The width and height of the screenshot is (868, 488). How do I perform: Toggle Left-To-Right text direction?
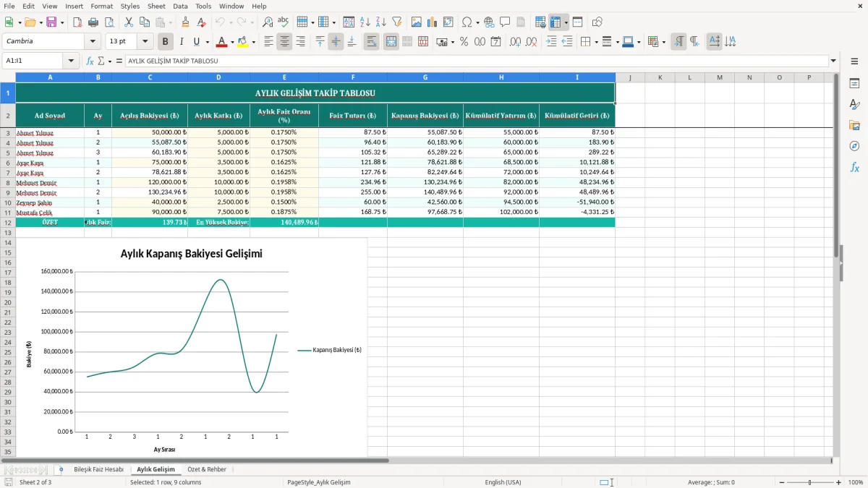click(678, 42)
